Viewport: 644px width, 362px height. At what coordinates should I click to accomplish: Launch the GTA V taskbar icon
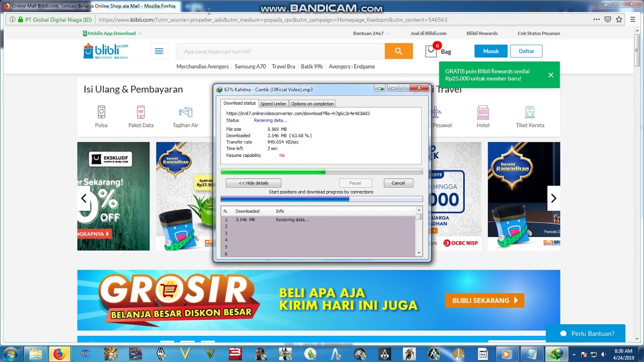point(210,354)
